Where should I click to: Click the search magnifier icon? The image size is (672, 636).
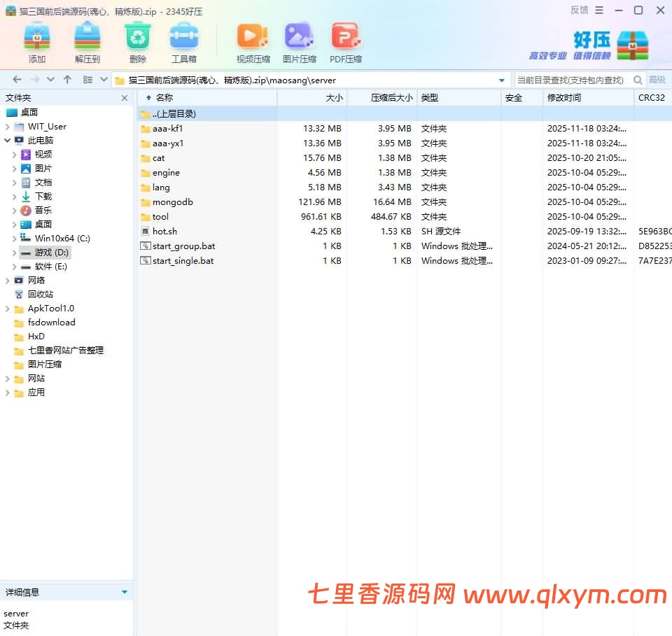click(638, 80)
